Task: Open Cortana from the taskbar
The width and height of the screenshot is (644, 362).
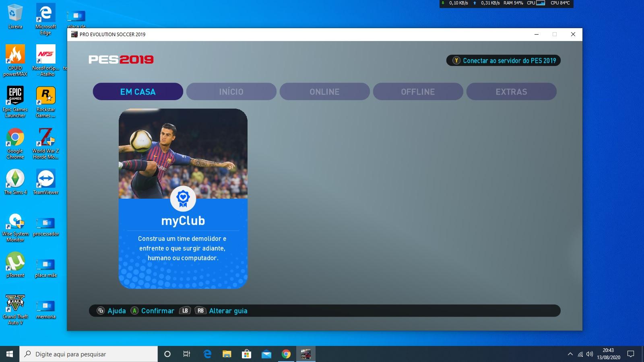Action: 167,354
